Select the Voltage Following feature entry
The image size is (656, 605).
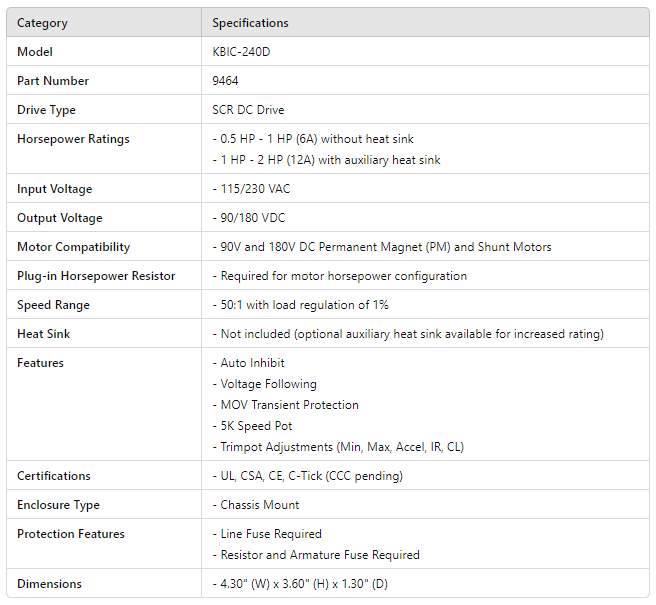264,384
